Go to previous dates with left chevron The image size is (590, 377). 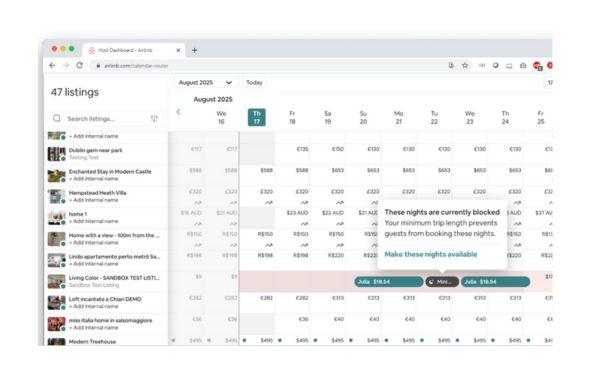coord(178,112)
